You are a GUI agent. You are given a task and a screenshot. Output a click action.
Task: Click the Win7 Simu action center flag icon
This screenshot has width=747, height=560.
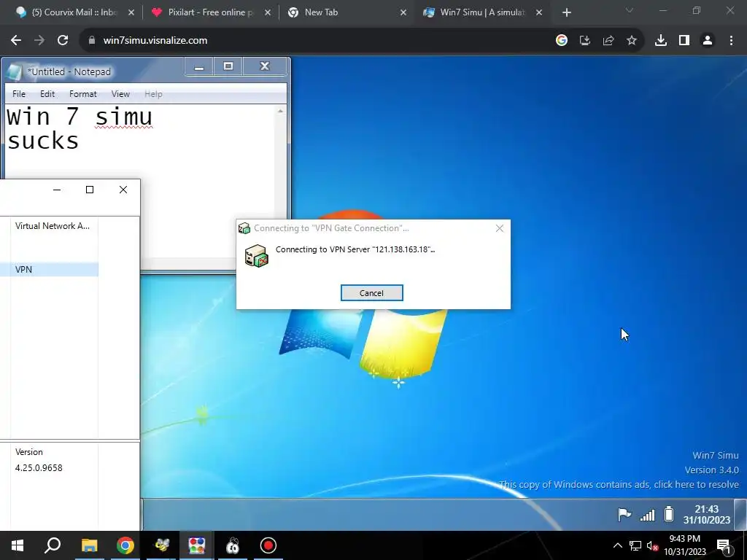[x=624, y=514]
